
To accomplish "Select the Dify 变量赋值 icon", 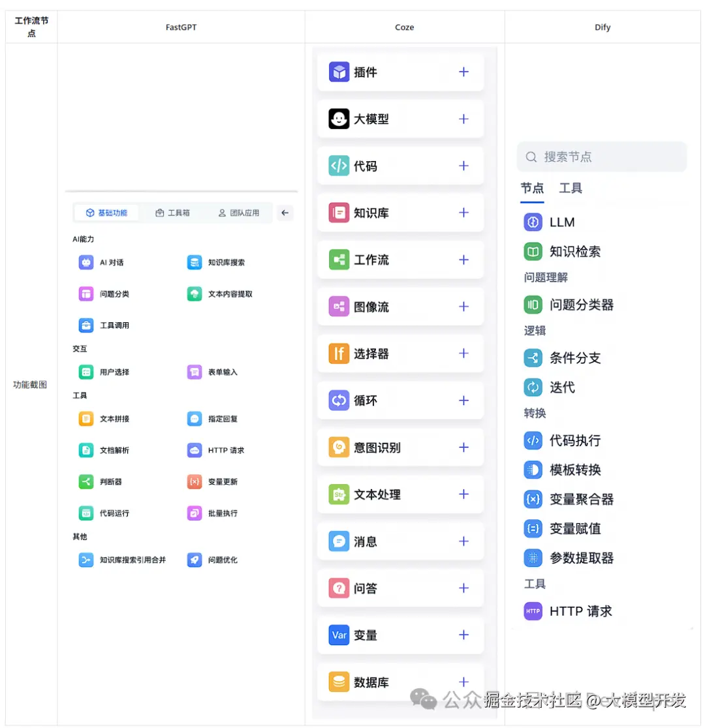I will pyautogui.click(x=533, y=528).
